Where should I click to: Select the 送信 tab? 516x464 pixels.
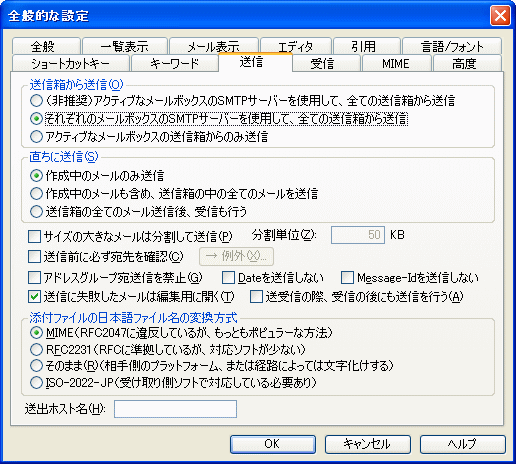pos(255,62)
